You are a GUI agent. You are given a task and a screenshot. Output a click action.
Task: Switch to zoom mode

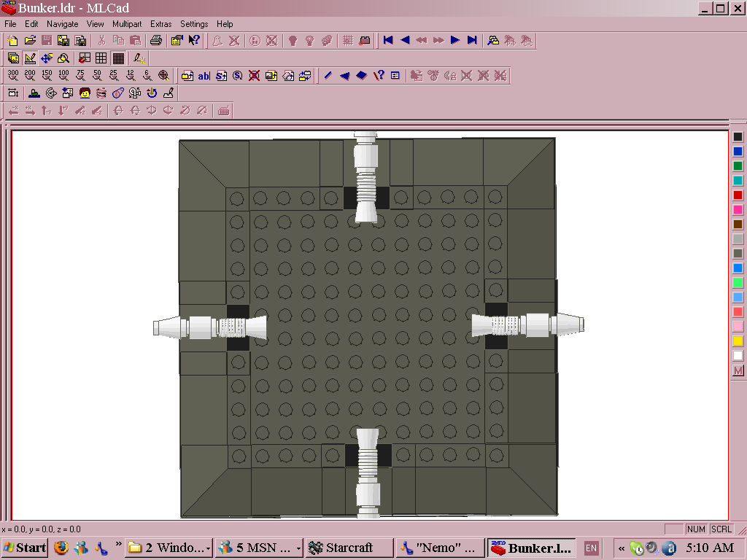coord(63,58)
